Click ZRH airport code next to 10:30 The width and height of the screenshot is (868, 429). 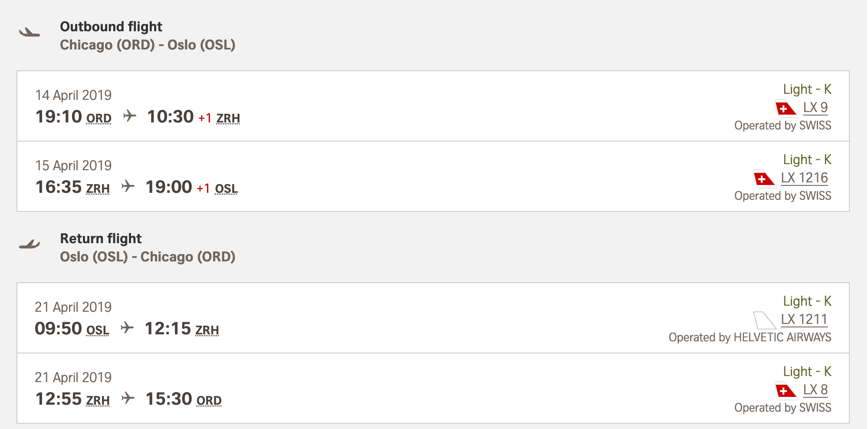tap(228, 118)
